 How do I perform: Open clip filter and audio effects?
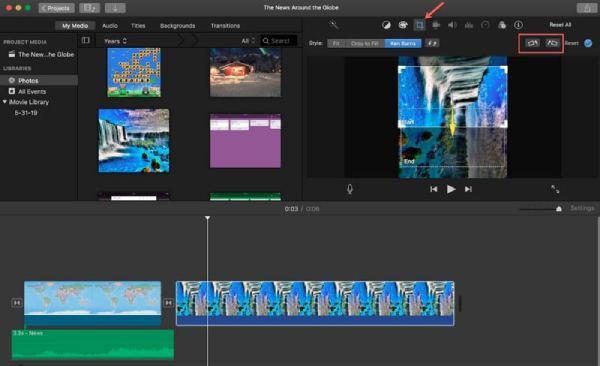pyautogui.click(x=502, y=25)
